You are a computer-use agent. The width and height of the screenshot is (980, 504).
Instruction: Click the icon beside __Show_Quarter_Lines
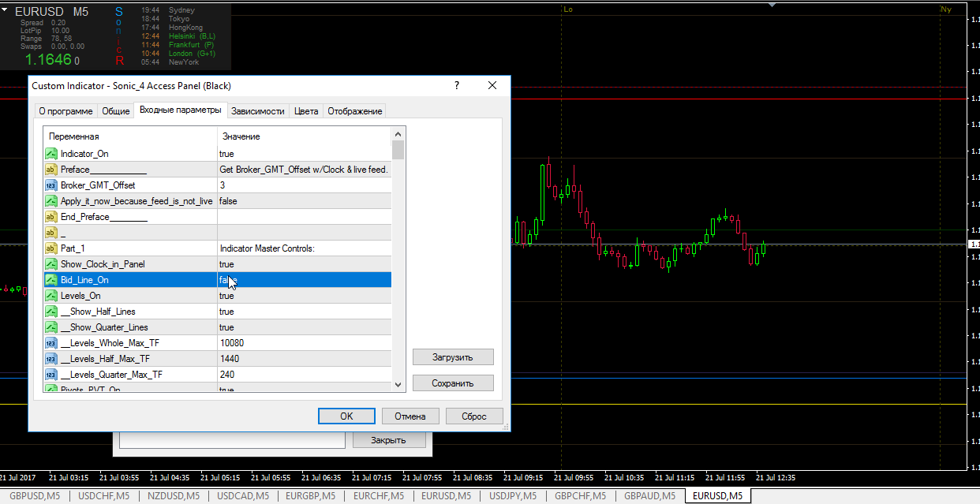click(x=51, y=327)
